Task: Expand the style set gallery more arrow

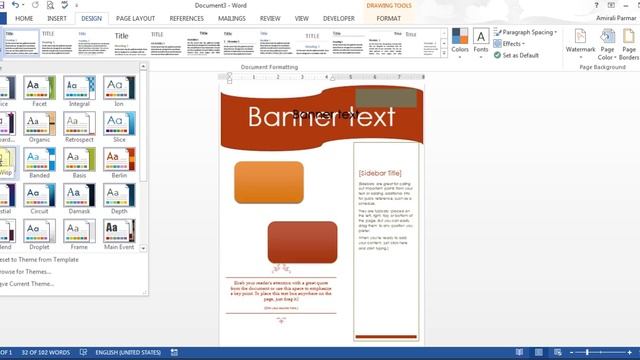Action: click(444, 53)
